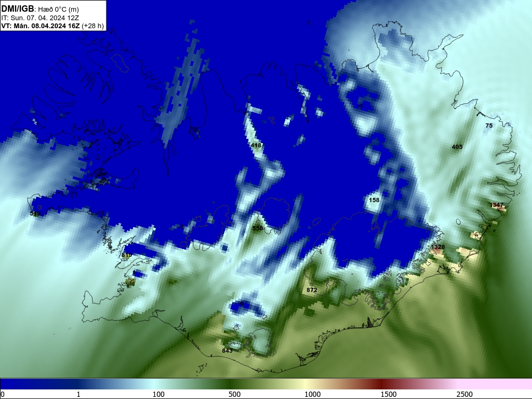This screenshot has height=399, width=532.
Task: Click the 1 tick on the color scale
Action: 79,394
